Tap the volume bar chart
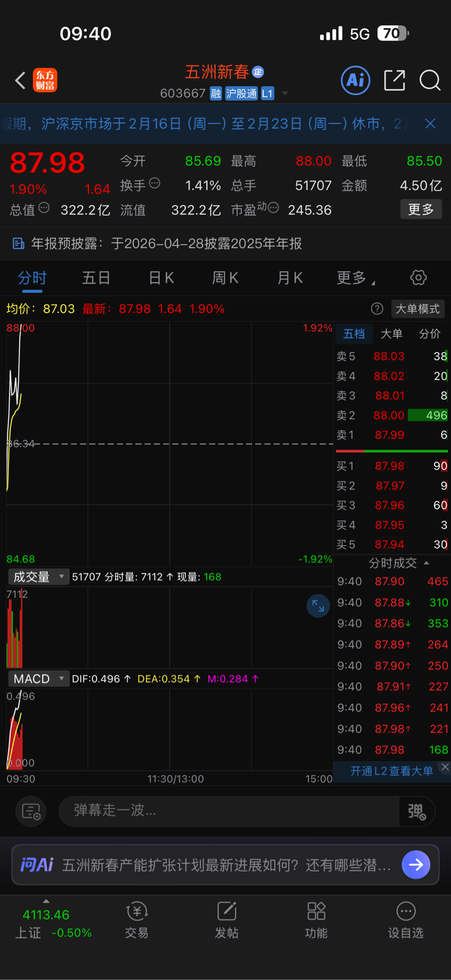This screenshot has height=980, width=451. click(x=170, y=628)
